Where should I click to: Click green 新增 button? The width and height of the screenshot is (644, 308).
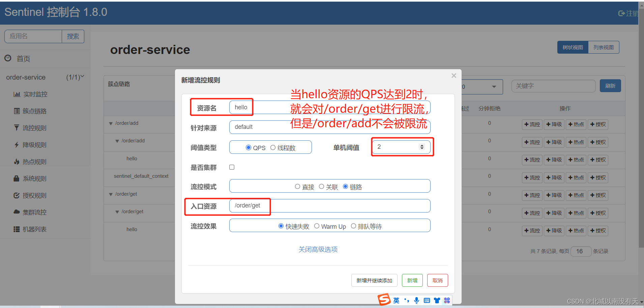click(x=412, y=280)
